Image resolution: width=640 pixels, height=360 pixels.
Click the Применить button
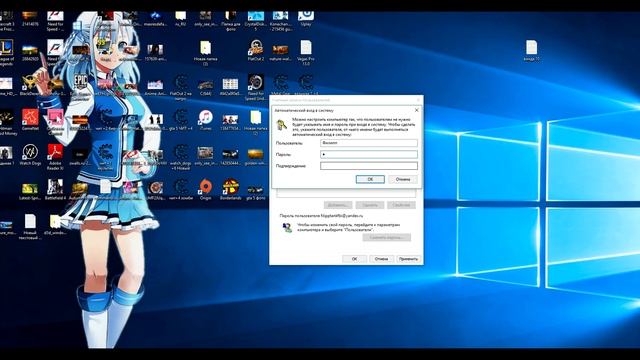(409, 259)
